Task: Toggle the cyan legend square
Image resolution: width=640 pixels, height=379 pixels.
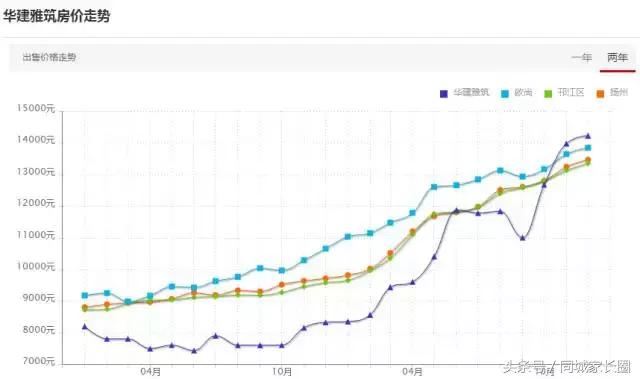Action: 505,93
